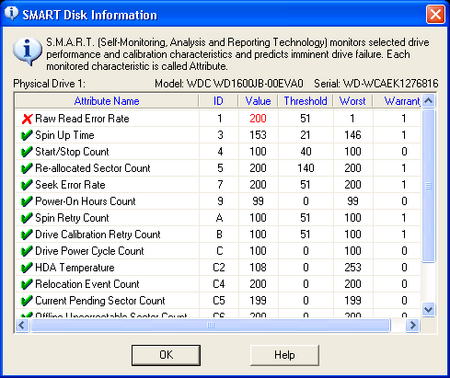Click threshold 21 in the Spin Up Time row
Screen dimensions: 450x378
tap(305, 135)
